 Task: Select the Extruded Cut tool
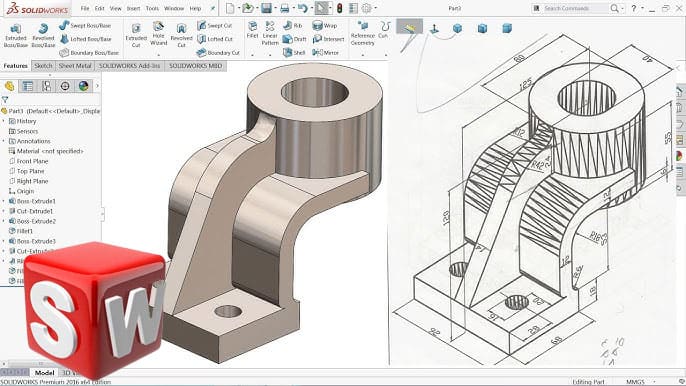[136, 35]
